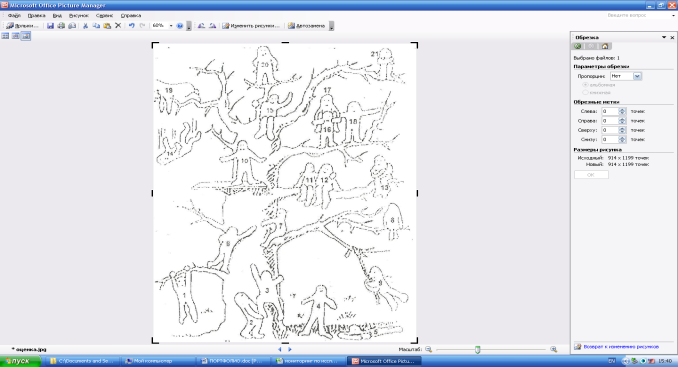Go to home icon in Обрезка pane
The width and height of the screenshot is (678, 367).
coord(605,46)
